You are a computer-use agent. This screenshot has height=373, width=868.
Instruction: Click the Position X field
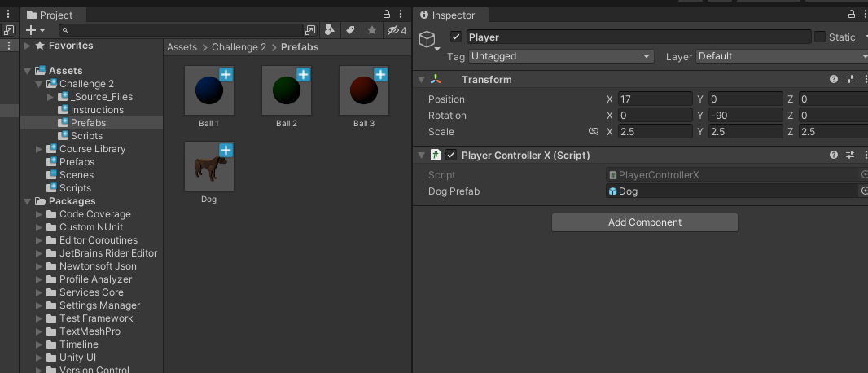pos(655,99)
